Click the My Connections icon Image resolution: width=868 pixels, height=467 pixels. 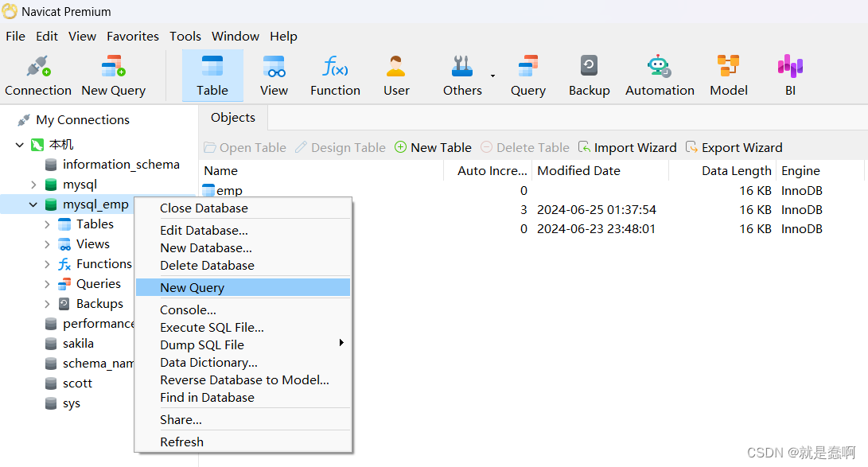coord(23,120)
